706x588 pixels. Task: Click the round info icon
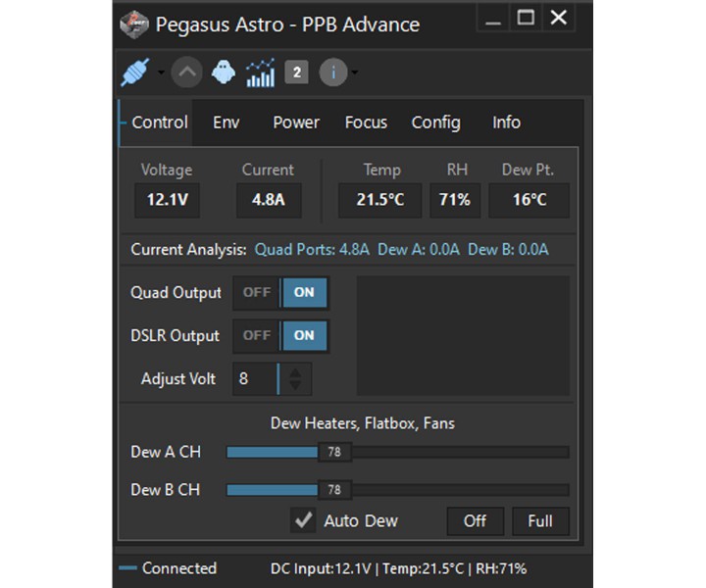click(x=332, y=72)
